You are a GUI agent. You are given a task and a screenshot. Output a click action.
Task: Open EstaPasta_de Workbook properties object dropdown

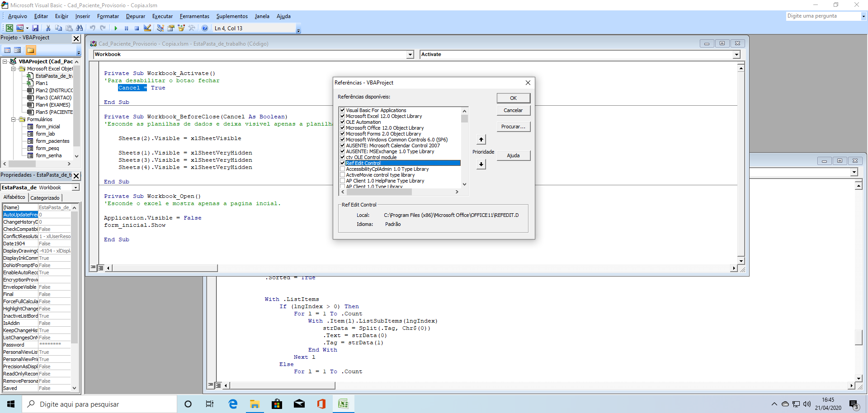pyautogui.click(x=76, y=188)
